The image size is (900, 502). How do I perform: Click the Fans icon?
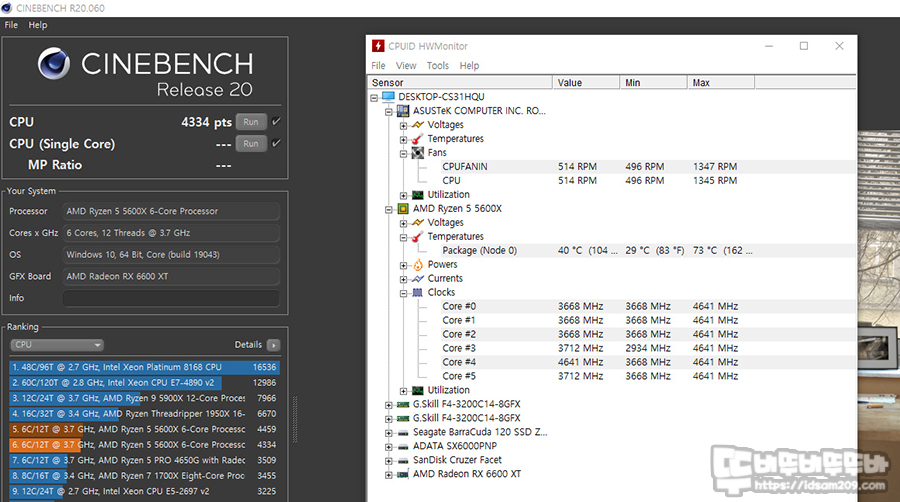pos(418,153)
